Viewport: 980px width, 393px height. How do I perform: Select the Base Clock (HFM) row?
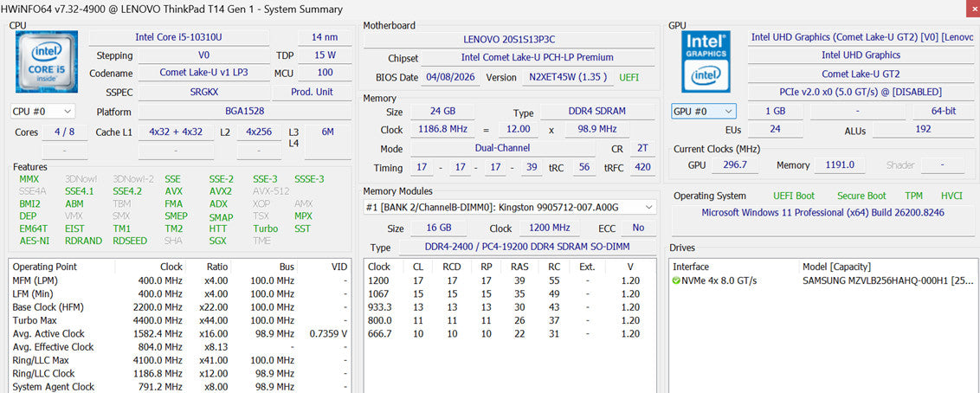tap(180, 307)
